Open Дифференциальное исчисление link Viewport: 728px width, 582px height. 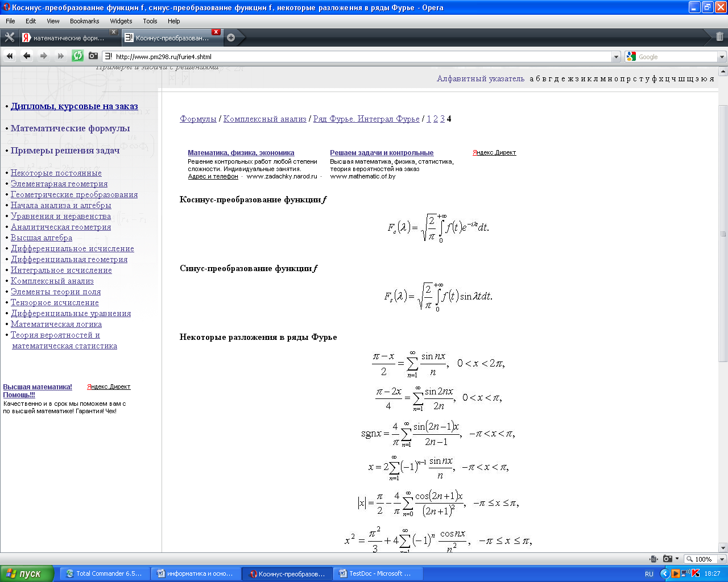73,248
